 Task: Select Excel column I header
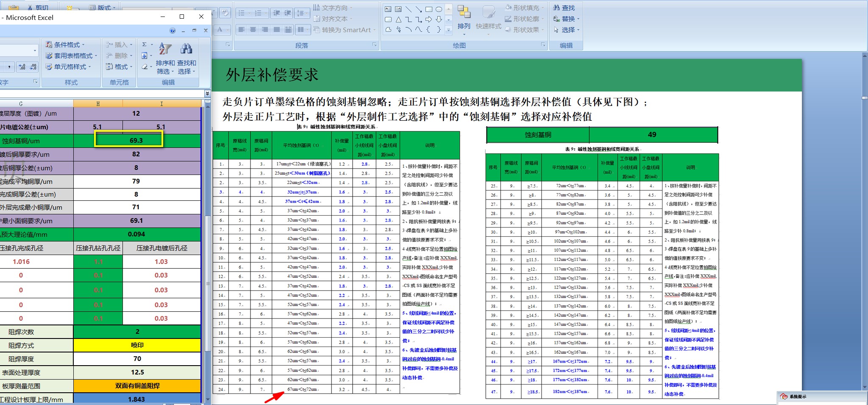[x=161, y=103]
